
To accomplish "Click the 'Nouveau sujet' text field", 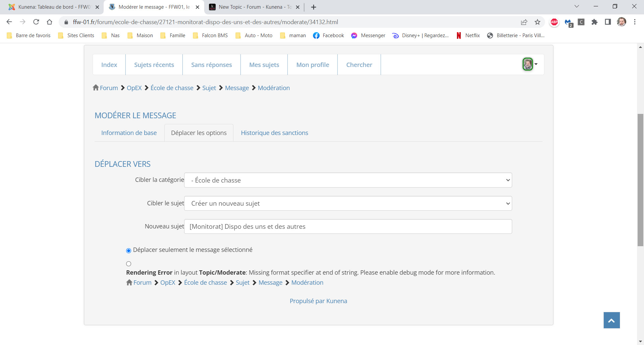I will coord(348,227).
